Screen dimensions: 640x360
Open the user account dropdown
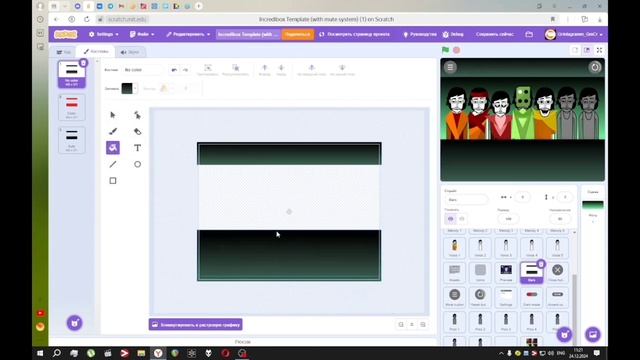[574, 34]
